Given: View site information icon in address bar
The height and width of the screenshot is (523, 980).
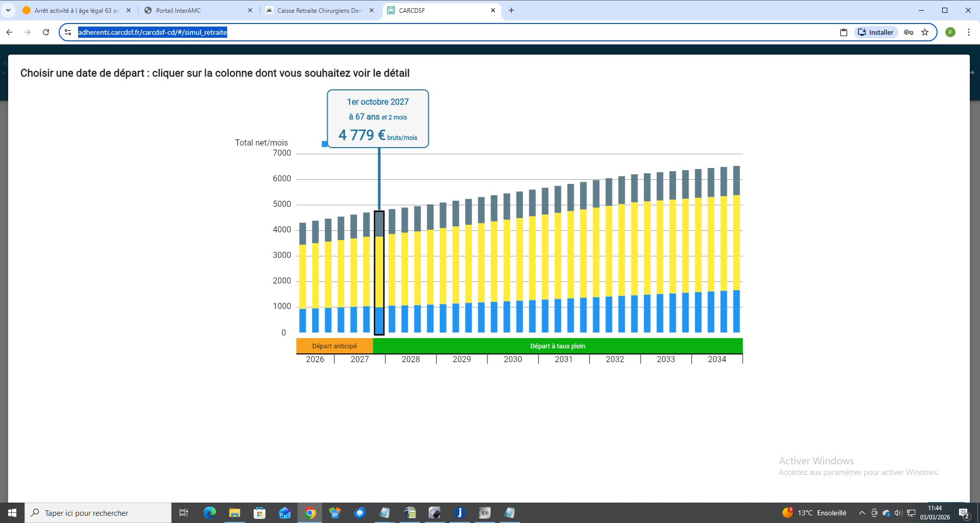Looking at the screenshot, I should 68,32.
